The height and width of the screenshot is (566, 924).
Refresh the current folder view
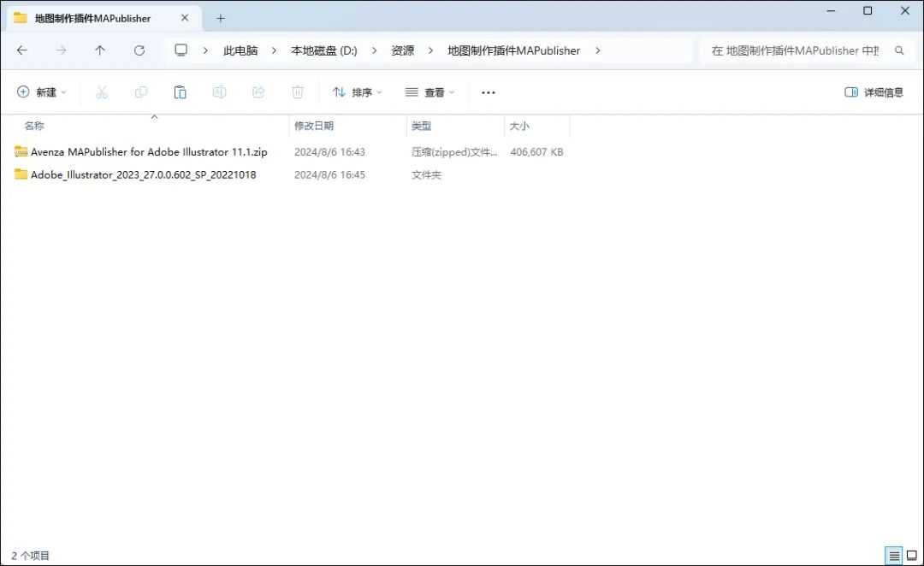(139, 50)
